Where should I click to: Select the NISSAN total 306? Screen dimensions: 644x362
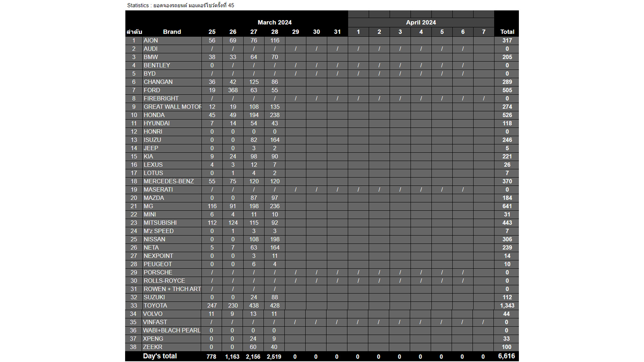[x=506, y=239]
